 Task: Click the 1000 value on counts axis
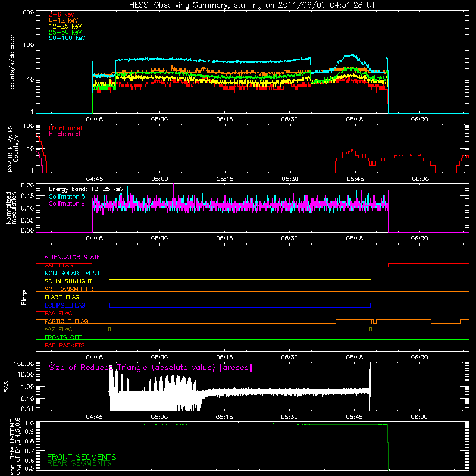[x=26, y=12]
